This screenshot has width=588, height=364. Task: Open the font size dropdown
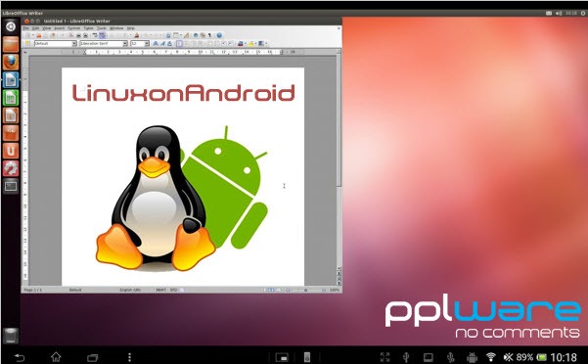[x=147, y=43]
